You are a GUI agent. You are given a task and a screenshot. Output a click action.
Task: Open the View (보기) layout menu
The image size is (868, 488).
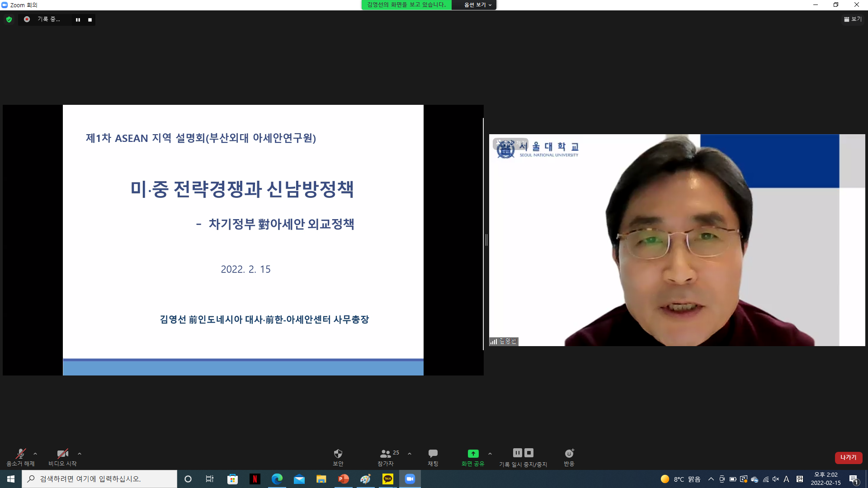853,19
